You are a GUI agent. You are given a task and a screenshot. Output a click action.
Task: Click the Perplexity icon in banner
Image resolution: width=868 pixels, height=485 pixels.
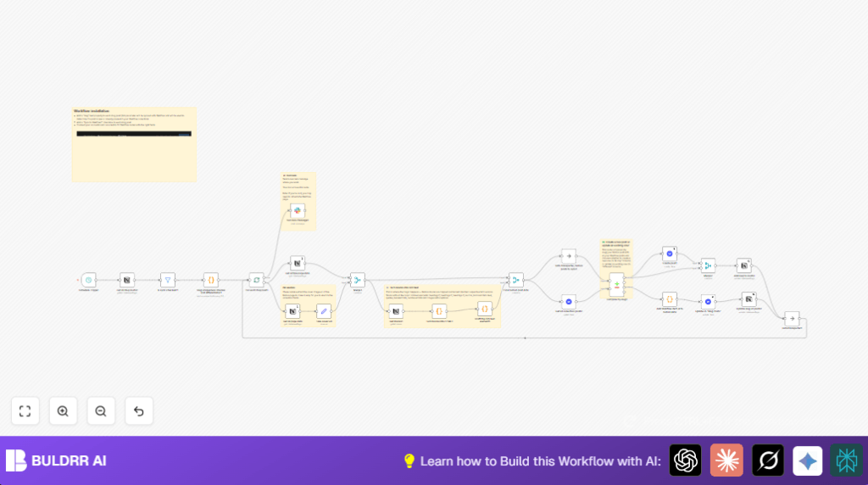847,460
